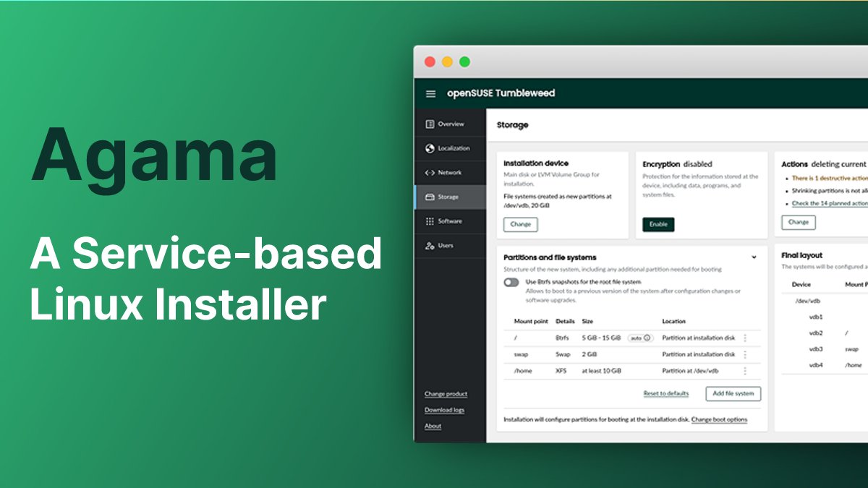Select the Storage section in the sidebar

pos(448,196)
